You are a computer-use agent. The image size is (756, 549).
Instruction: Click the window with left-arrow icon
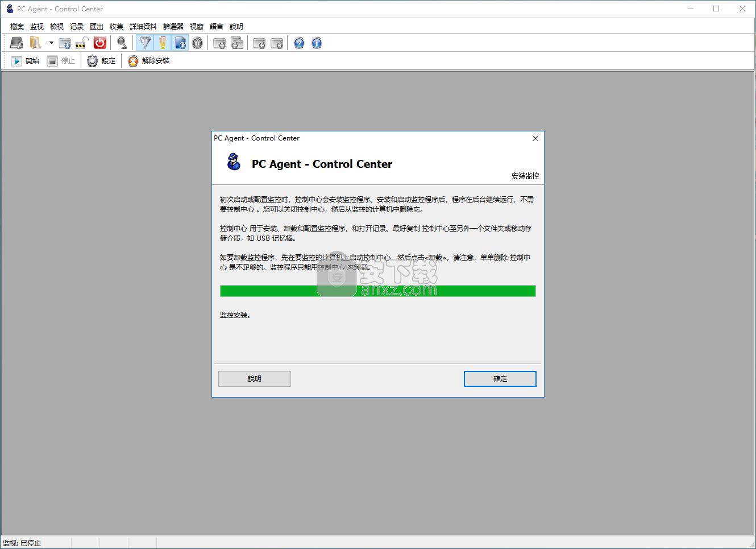click(x=259, y=43)
